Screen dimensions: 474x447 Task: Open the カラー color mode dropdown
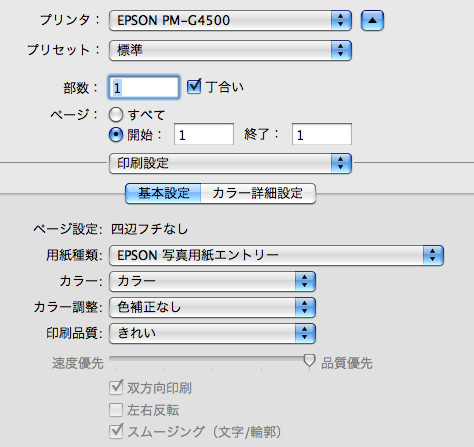[212, 281]
